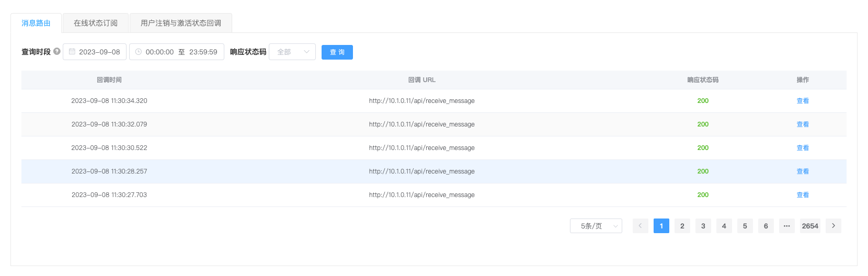Expand the 5条/页 page size selector
This screenshot has height=276, width=868.
pyautogui.click(x=596, y=226)
